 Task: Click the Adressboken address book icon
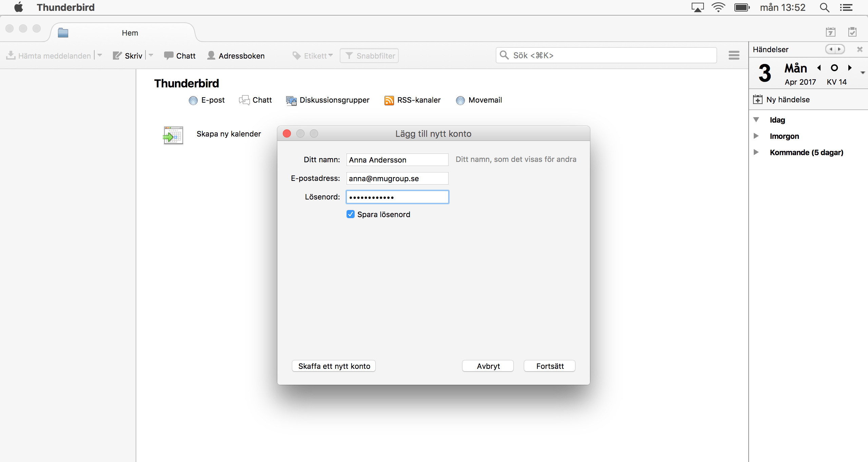click(x=211, y=55)
